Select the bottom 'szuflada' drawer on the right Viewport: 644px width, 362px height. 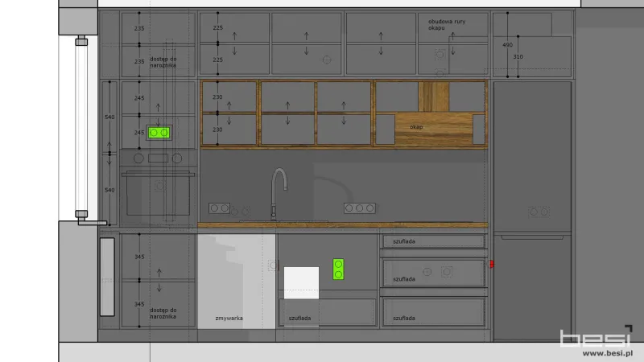pos(434,312)
